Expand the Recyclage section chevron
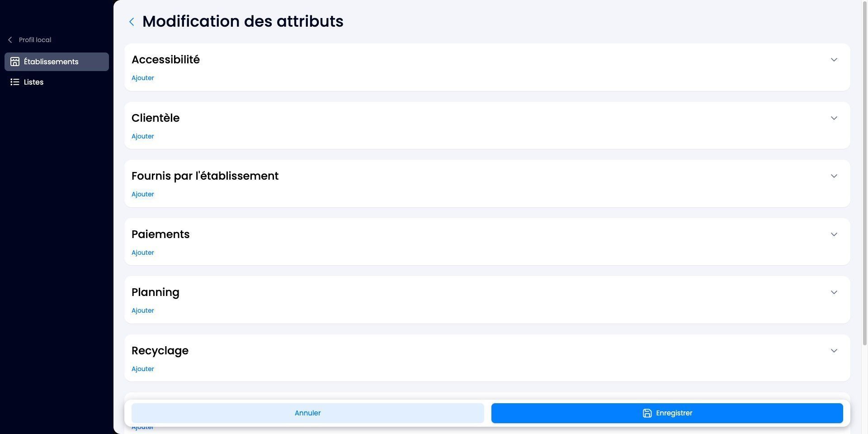The width and height of the screenshot is (868, 434). pos(834,351)
